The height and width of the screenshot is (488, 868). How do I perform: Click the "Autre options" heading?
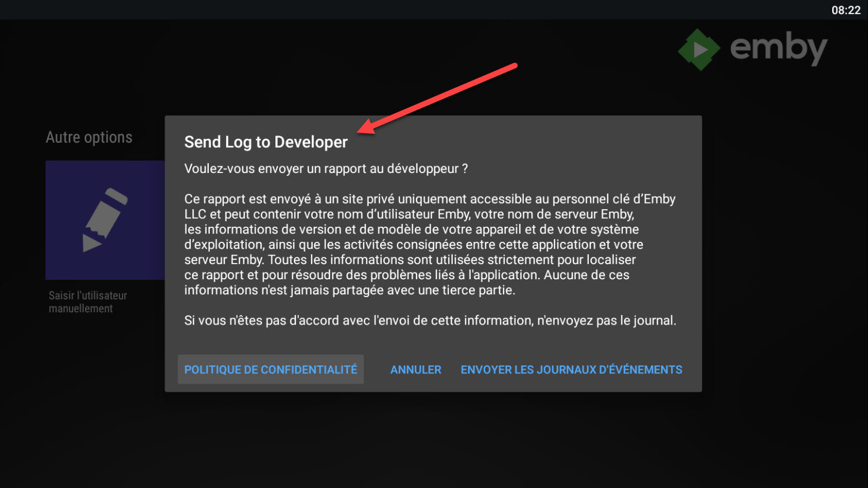[89, 137]
